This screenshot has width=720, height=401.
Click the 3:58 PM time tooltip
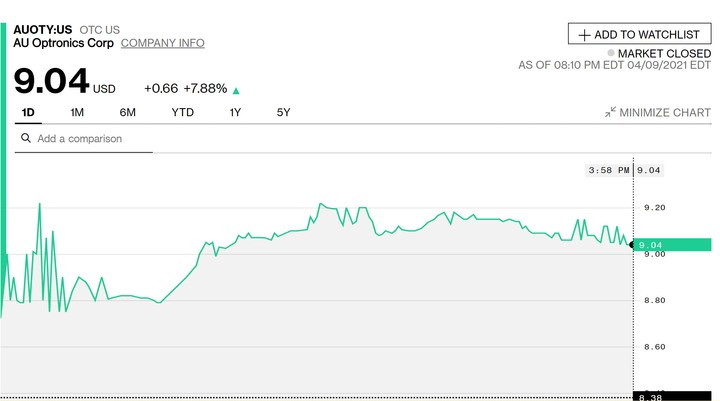click(609, 170)
